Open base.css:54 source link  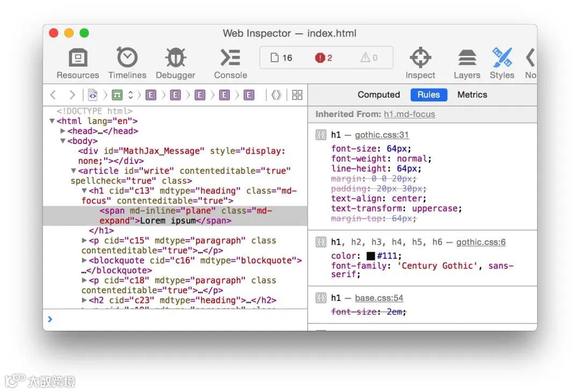point(379,297)
